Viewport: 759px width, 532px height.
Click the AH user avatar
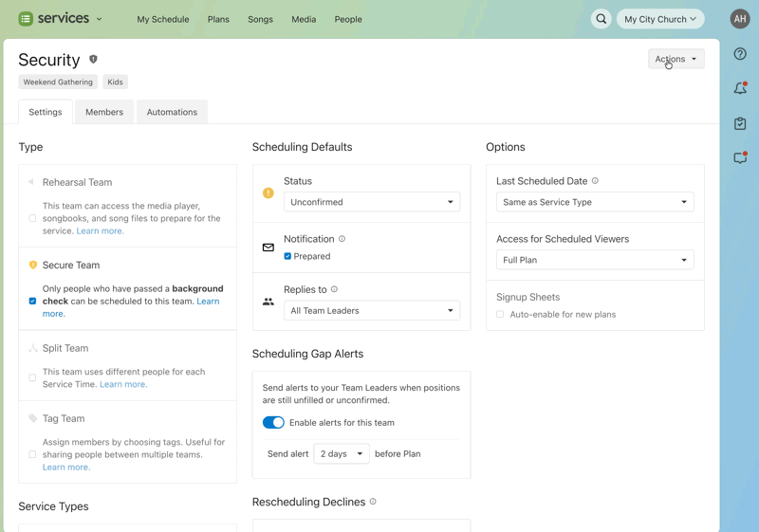tap(740, 19)
